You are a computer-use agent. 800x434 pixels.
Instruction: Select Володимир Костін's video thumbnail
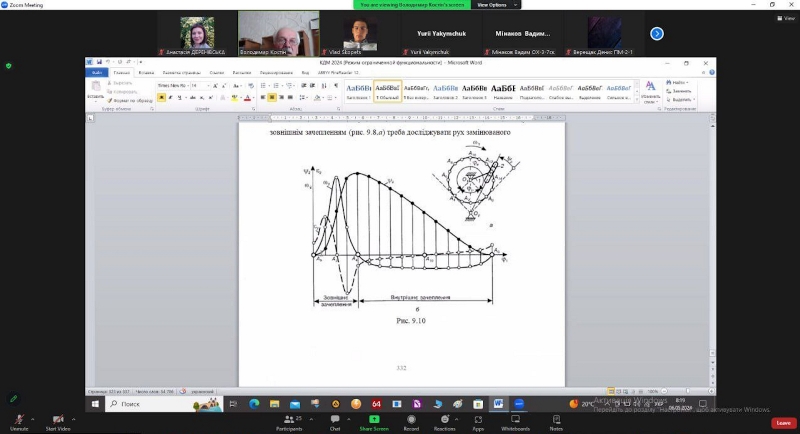(278, 32)
